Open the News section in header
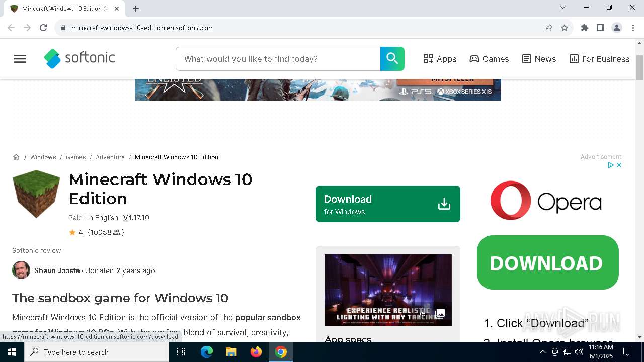 coord(539,59)
